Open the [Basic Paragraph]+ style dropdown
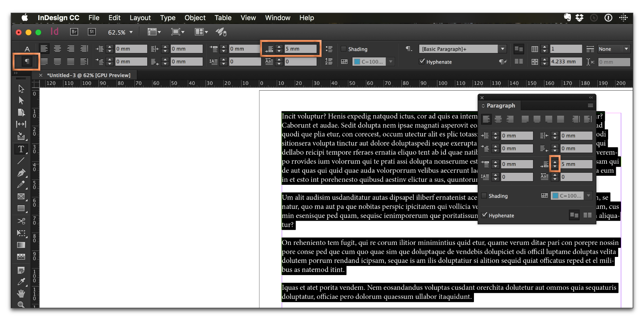This screenshot has height=321, width=644. 502,49
